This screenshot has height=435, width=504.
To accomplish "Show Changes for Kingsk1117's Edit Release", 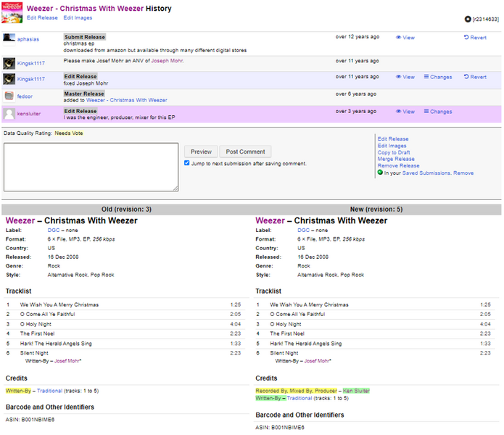I will click(x=437, y=77).
